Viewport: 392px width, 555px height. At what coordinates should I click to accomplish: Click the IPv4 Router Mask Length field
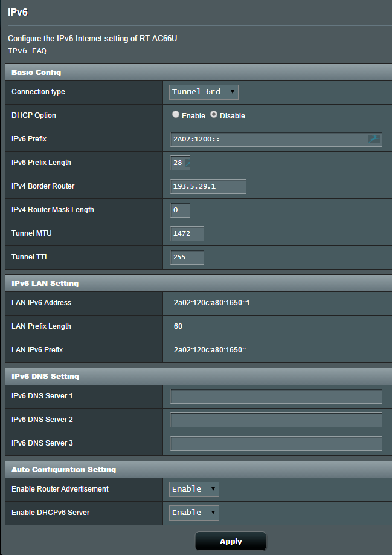[179, 210]
